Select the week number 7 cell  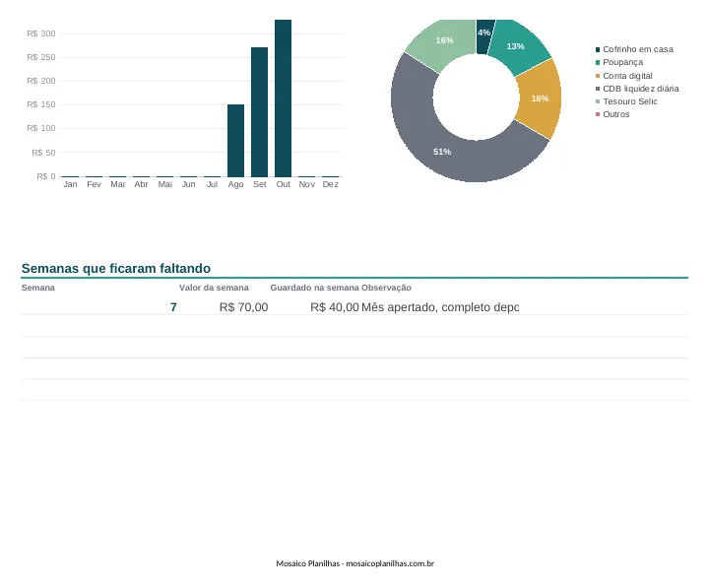coord(173,307)
